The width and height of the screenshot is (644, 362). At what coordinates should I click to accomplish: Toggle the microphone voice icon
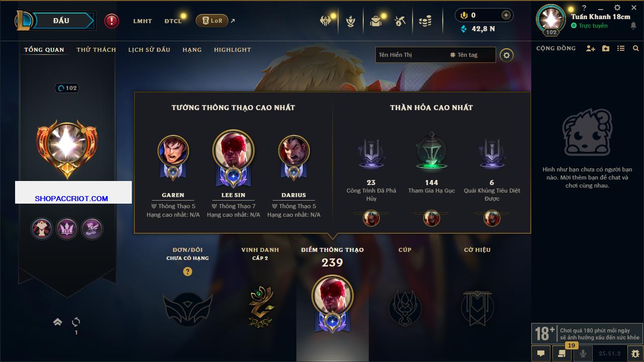583,353
